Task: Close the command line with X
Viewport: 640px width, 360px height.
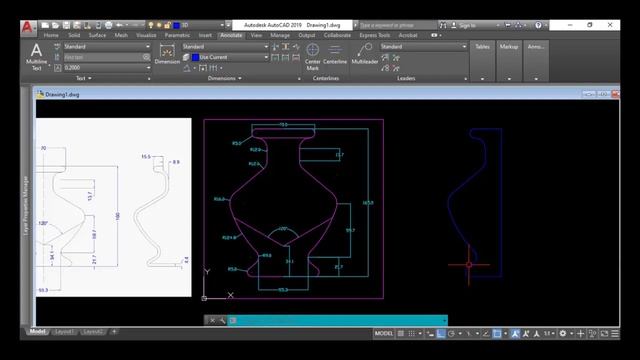Action: 212,320
